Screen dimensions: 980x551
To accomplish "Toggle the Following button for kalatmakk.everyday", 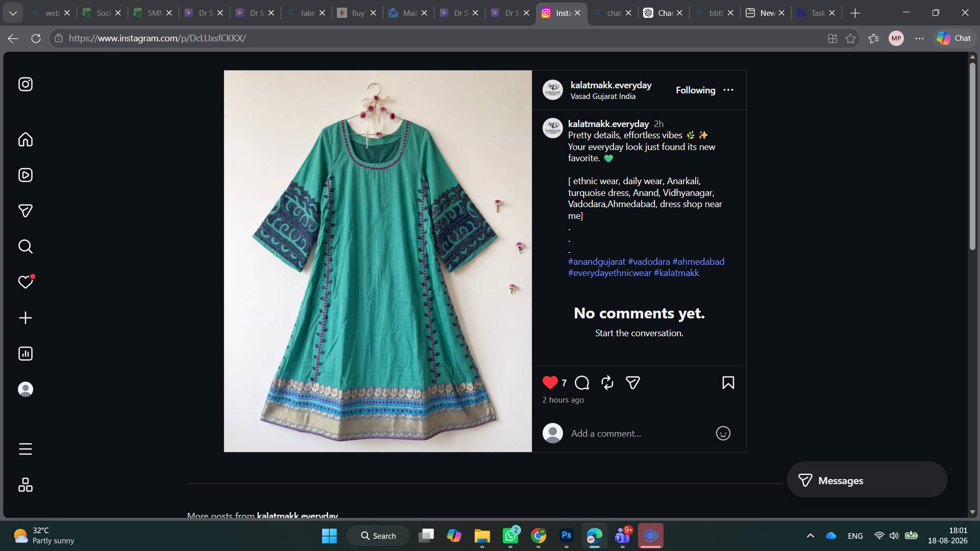I will pyautogui.click(x=695, y=90).
